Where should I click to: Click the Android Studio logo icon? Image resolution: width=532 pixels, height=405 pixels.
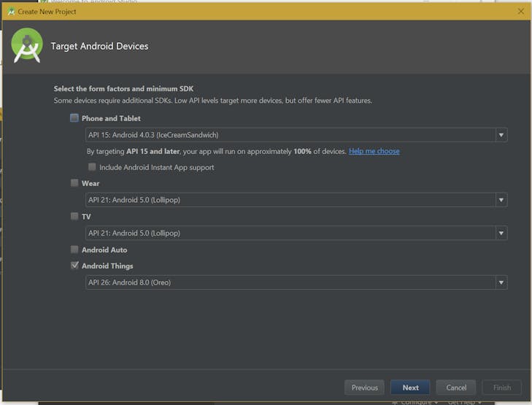pyautogui.click(x=27, y=45)
